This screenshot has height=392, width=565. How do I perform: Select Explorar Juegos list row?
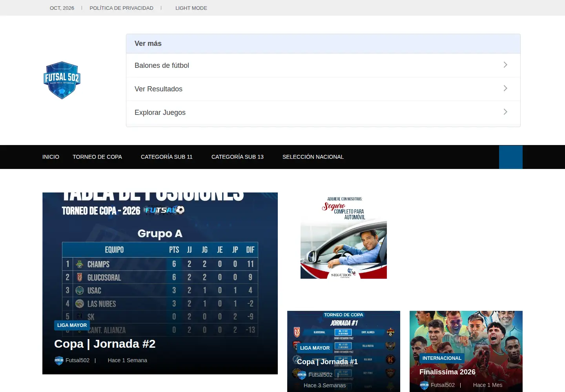pos(323,113)
